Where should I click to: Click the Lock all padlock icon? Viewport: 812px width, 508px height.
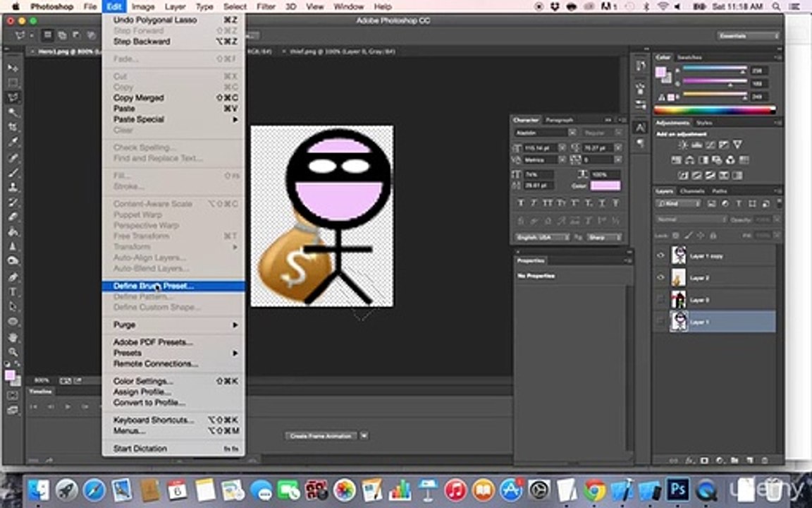tap(713, 236)
